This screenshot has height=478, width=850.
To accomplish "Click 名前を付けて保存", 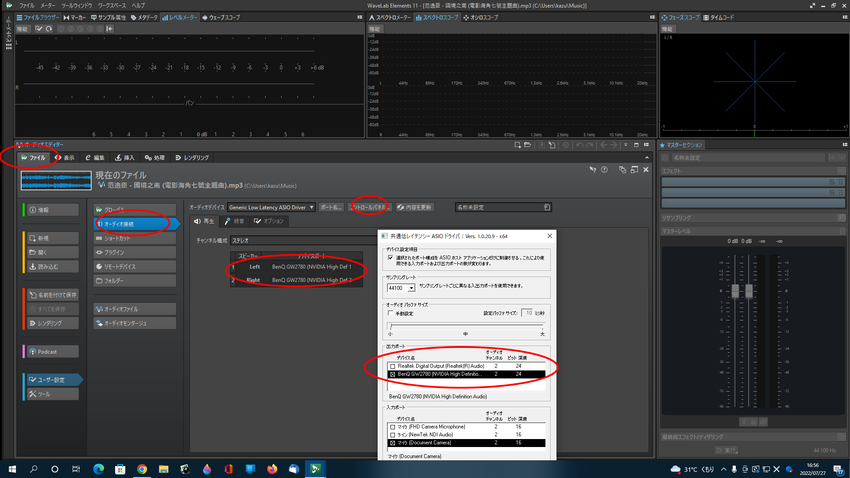I will pos(52,295).
